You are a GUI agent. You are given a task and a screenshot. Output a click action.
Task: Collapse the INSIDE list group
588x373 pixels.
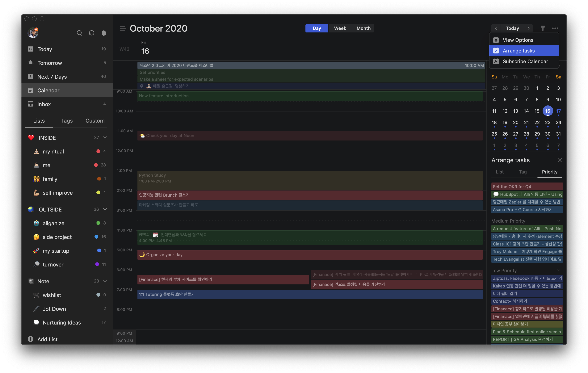click(105, 137)
